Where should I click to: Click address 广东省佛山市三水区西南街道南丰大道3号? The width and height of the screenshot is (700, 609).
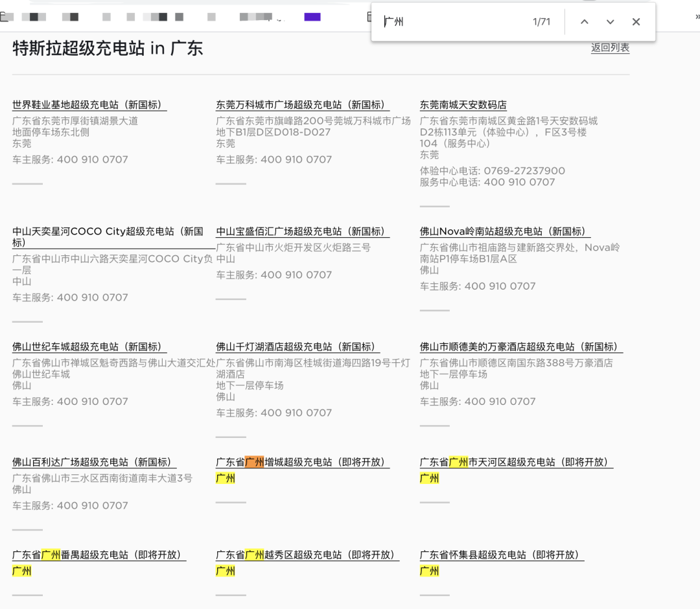[102, 478]
